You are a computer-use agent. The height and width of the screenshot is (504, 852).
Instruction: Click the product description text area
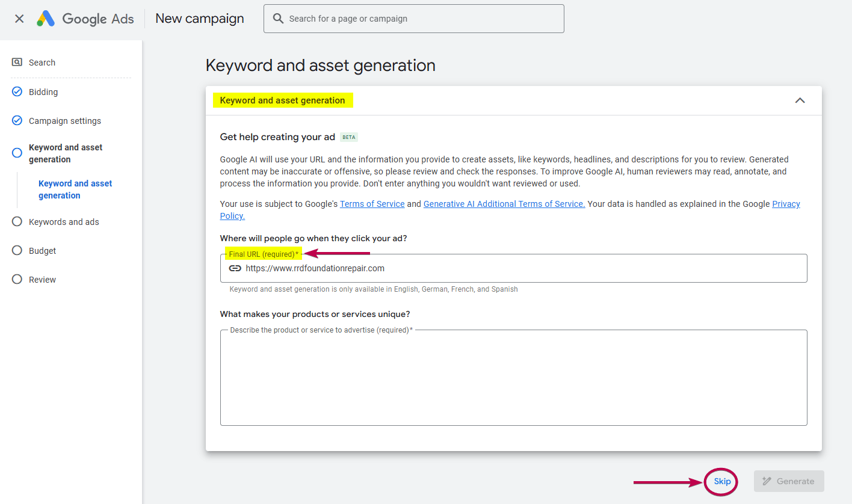[x=514, y=378]
